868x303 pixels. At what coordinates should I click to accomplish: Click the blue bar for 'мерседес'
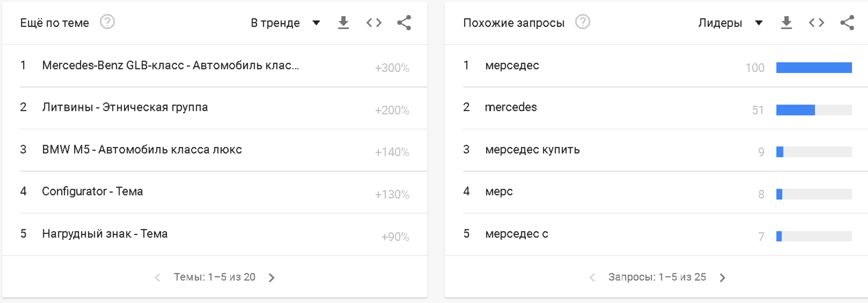pyautogui.click(x=814, y=68)
